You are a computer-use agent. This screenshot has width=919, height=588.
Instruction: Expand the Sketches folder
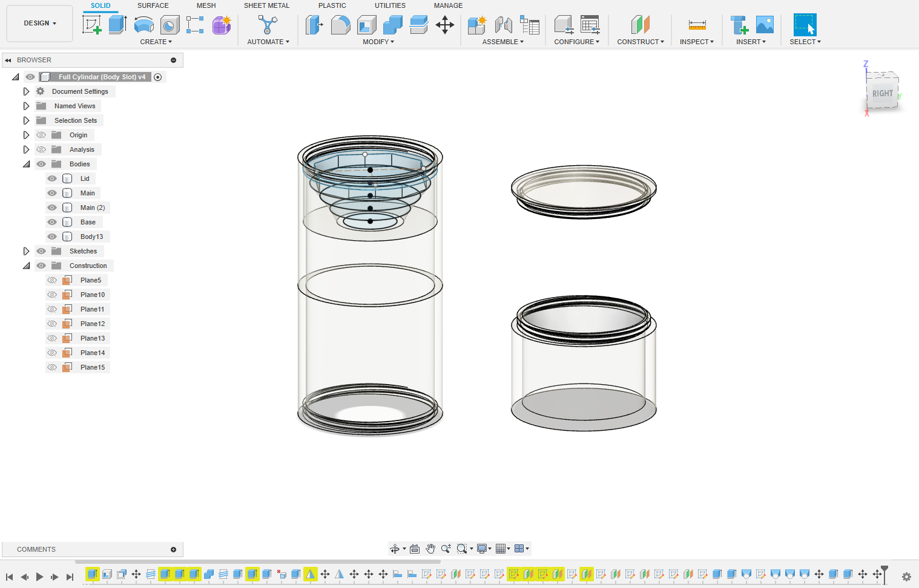26,251
